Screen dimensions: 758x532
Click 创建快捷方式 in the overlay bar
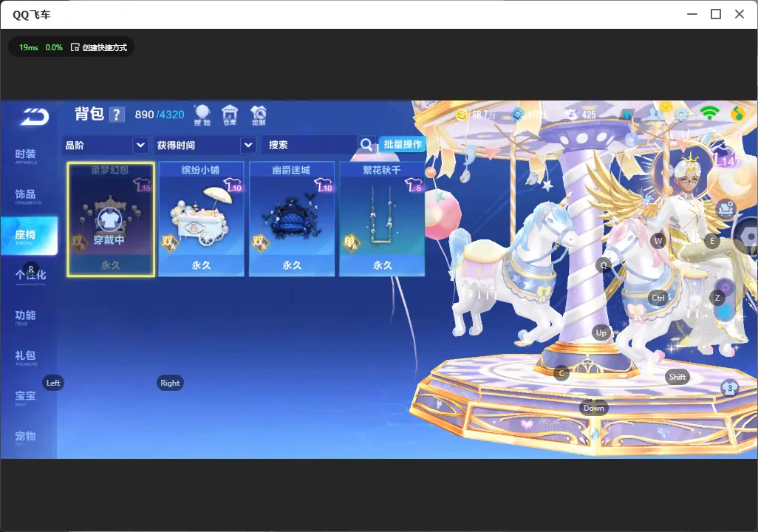104,47
